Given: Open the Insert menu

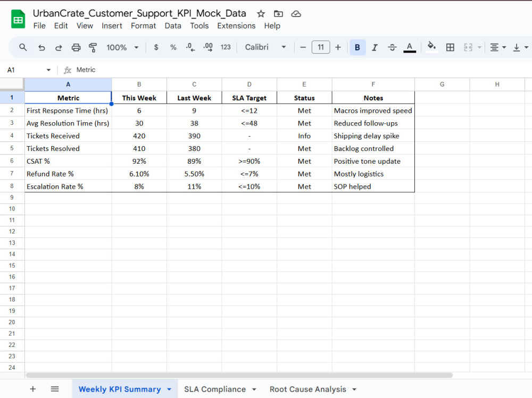Looking at the screenshot, I should [x=112, y=26].
